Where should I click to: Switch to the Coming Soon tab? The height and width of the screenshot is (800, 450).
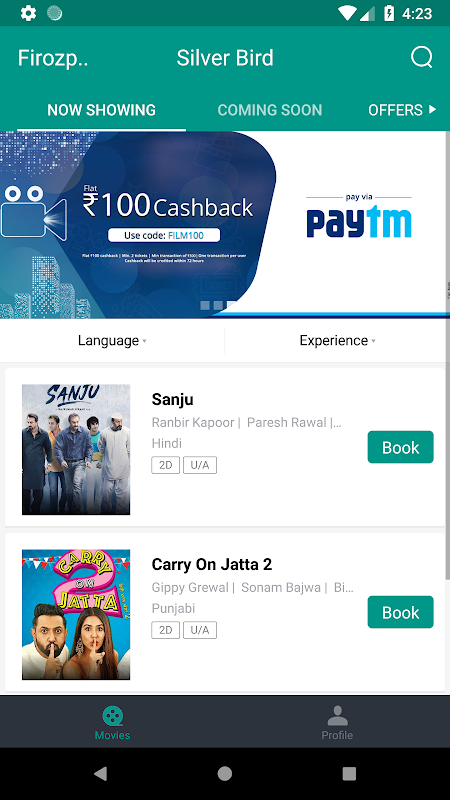pos(270,110)
